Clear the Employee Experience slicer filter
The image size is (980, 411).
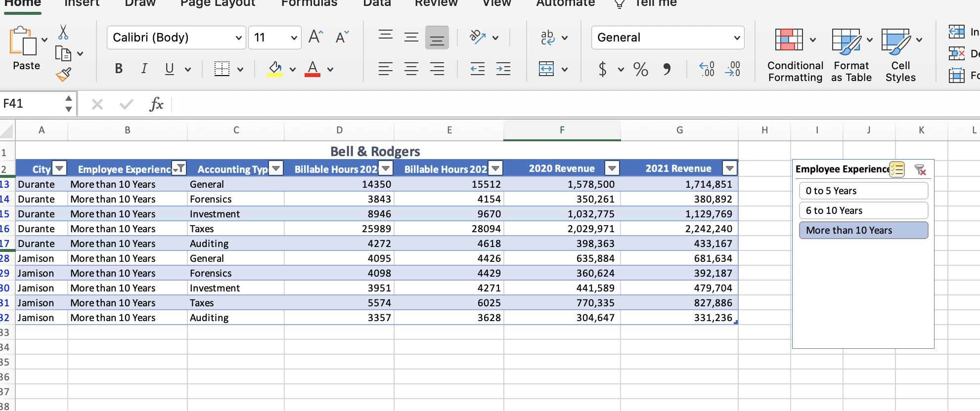point(920,169)
